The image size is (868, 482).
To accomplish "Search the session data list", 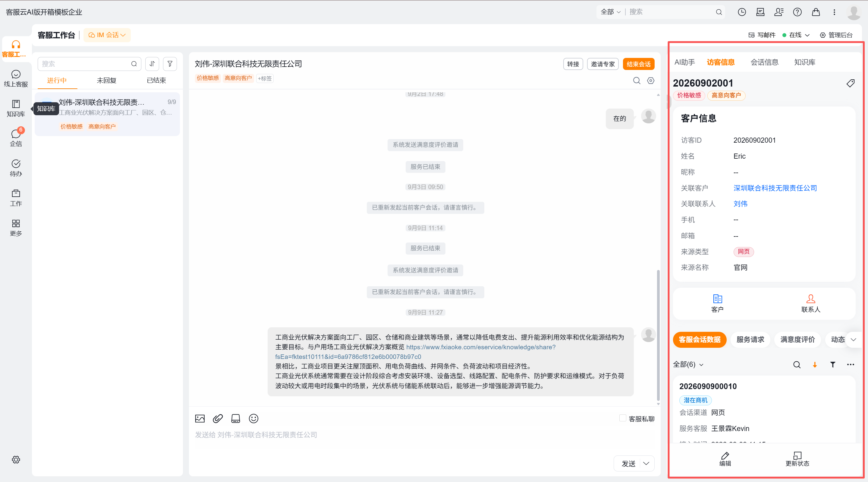I will 797,365.
